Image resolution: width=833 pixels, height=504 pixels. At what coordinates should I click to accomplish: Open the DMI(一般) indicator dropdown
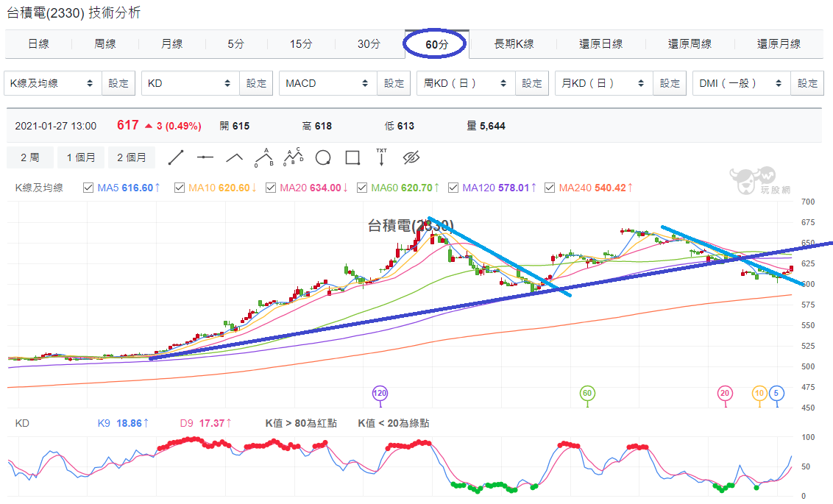tap(742, 83)
